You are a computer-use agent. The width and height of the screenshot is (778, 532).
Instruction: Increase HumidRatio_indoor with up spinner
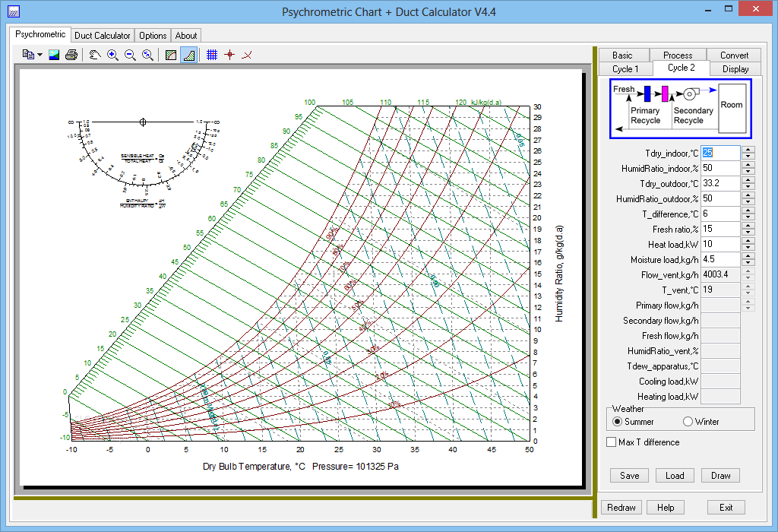(x=748, y=165)
